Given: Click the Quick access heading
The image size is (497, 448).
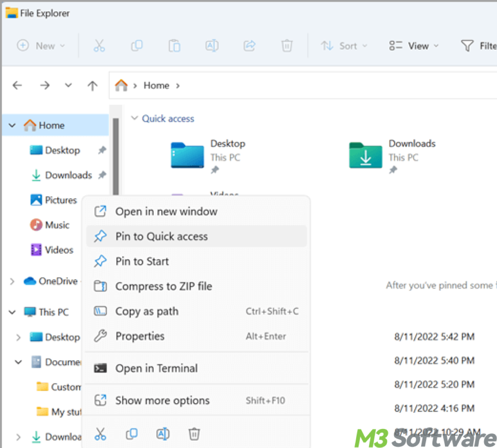Looking at the screenshot, I should [x=168, y=118].
